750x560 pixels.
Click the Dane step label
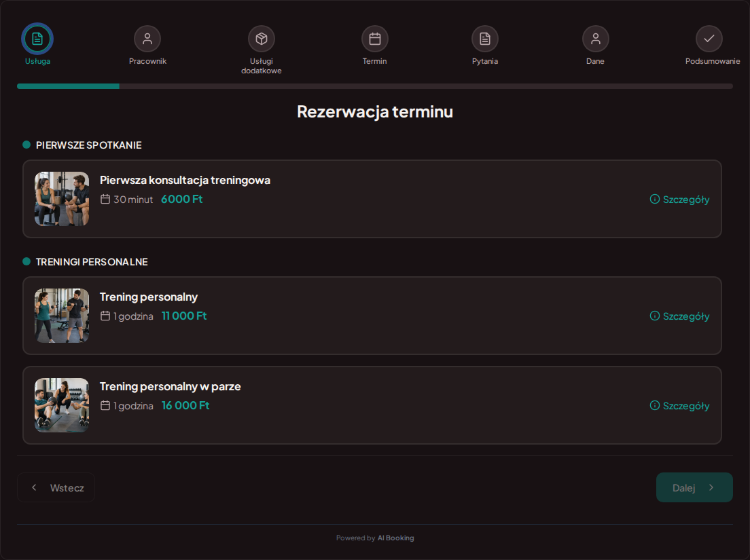(x=596, y=61)
